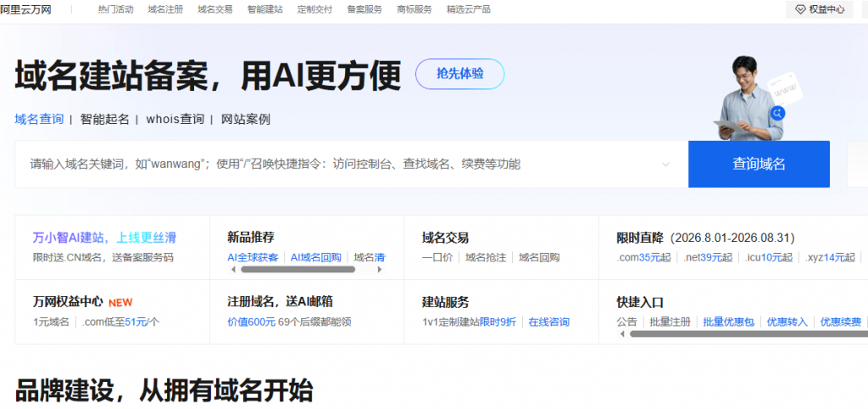
Task: Click the 抢先体验 button
Action: (x=460, y=75)
